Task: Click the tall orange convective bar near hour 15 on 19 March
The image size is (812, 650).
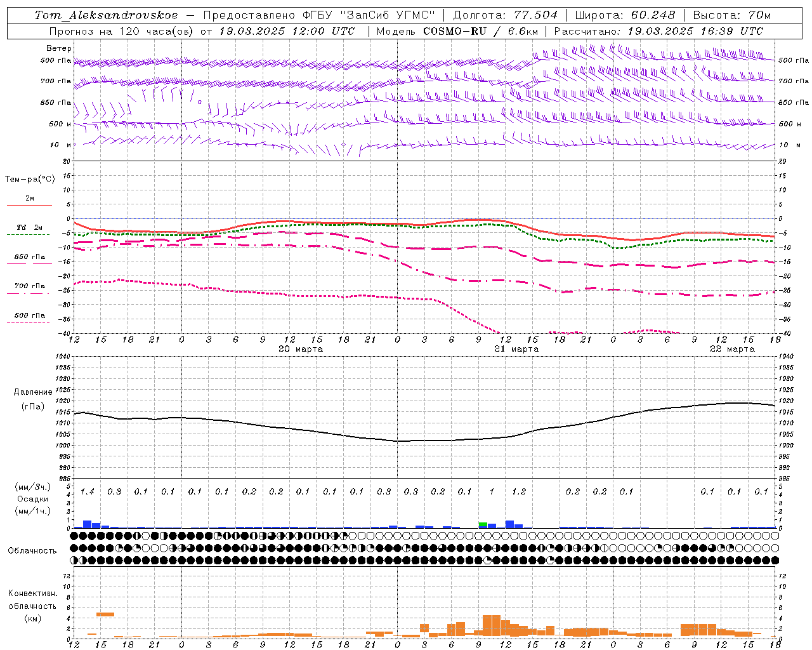Action: (105, 614)
